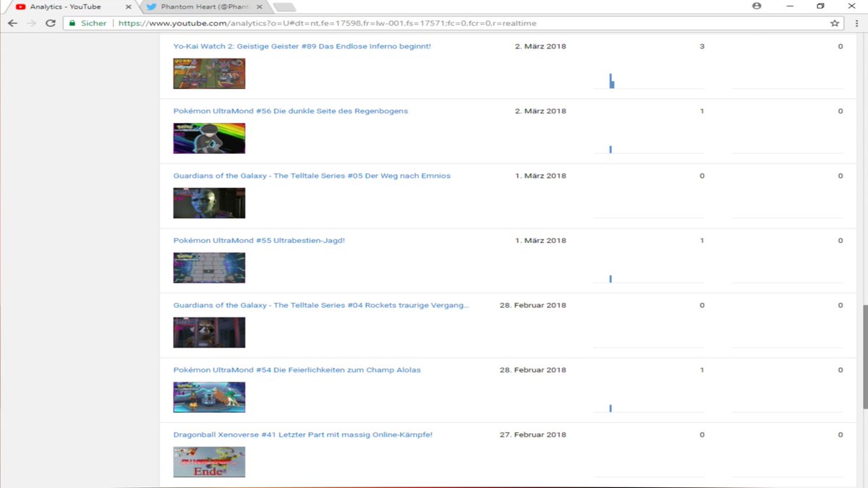
Task: Click the date of Guardians of the Galaxy #04
Action: (x=533, y=305)
